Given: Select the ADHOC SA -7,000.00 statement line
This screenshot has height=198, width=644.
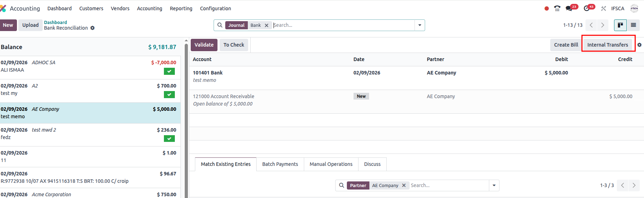Looking at the screenshot, I should click(90, 67).
